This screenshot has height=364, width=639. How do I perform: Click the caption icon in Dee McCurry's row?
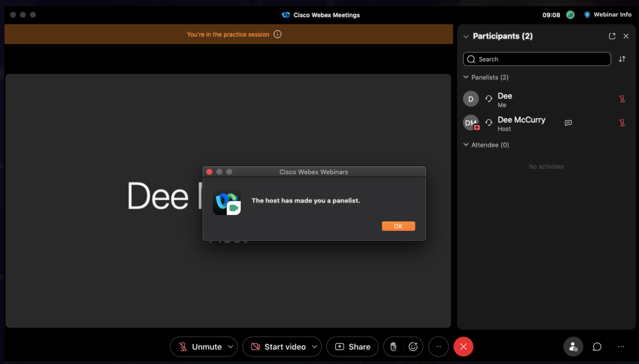coord(569,122)
